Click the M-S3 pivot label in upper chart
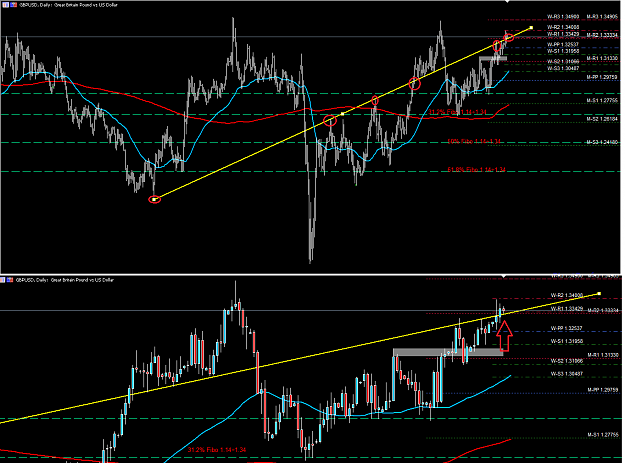625x463 pixels. click(x=602, y=142)
